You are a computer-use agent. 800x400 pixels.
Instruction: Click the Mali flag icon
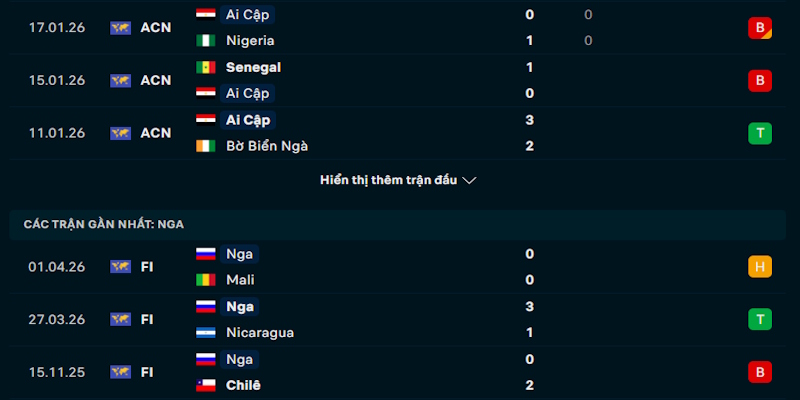click(206, 280)
